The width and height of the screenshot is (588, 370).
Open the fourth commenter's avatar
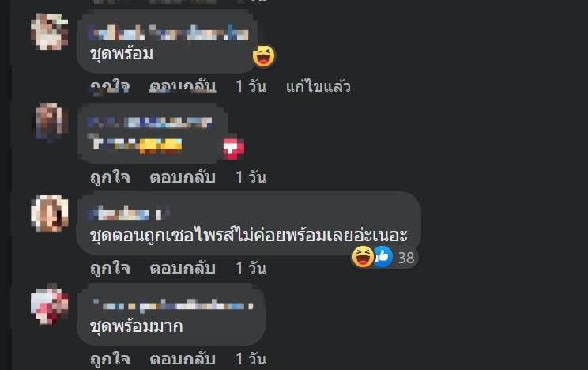(x=50, y=304)
